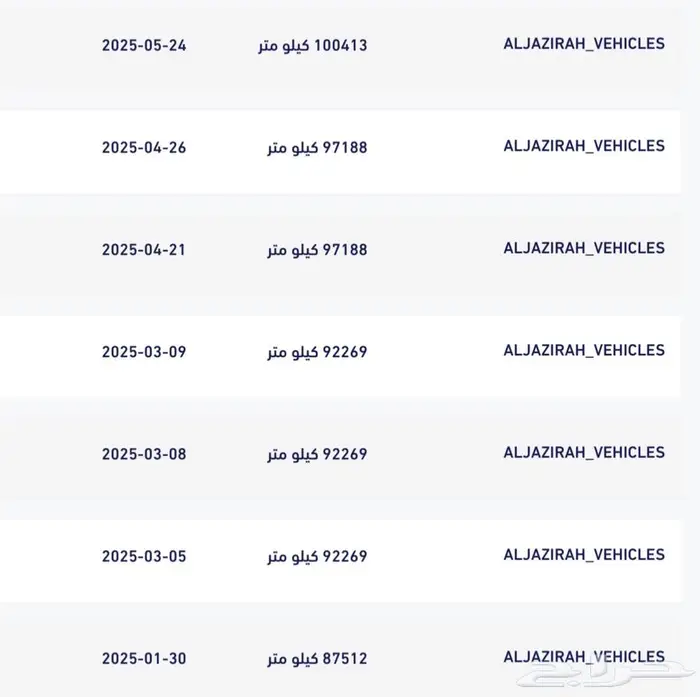Click the 97188 reading dated 2025-04-21

pyautogui.click(x=317, y=250)
